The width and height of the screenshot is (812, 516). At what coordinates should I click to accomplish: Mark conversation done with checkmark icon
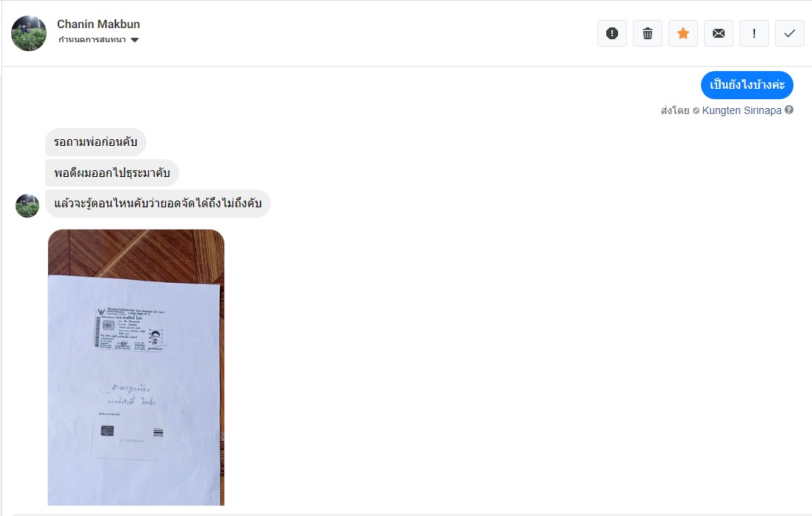[x=789, y=33]
